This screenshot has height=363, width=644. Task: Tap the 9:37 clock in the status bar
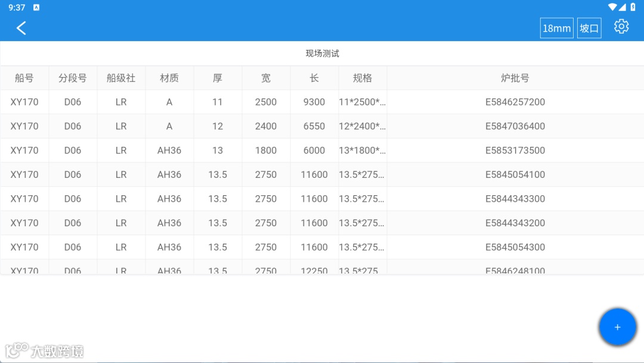pyautogui.click(x=17, y=7)
